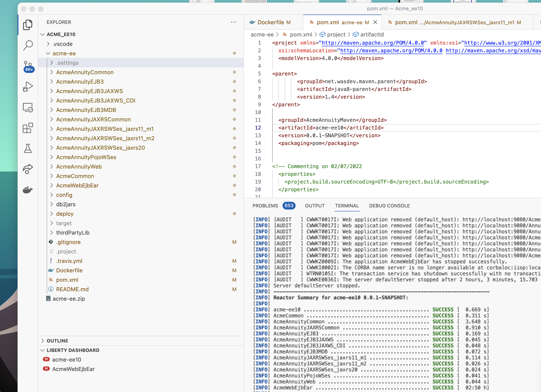Open the Extensions view icon
Screen dimensions: 541x392
(x=28, y=128)
